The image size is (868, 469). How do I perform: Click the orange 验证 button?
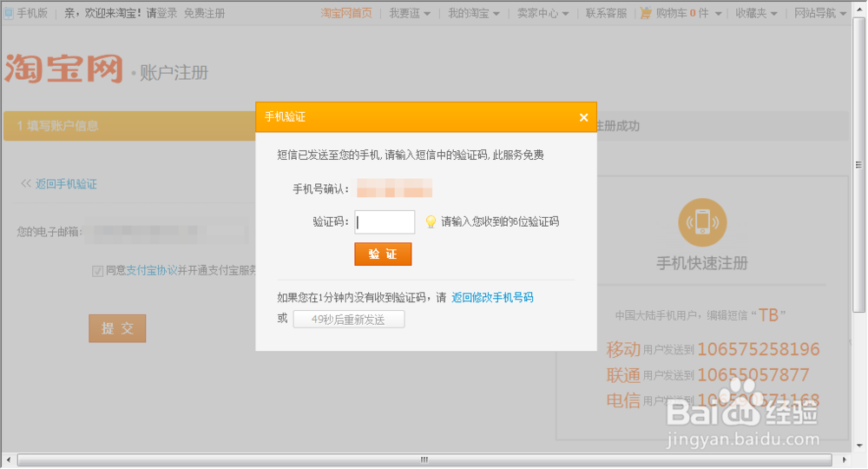(383, 254)
